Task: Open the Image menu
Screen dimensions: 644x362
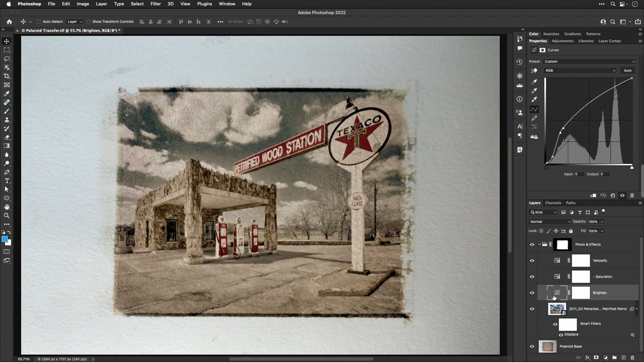Action: tap(83, 4)
